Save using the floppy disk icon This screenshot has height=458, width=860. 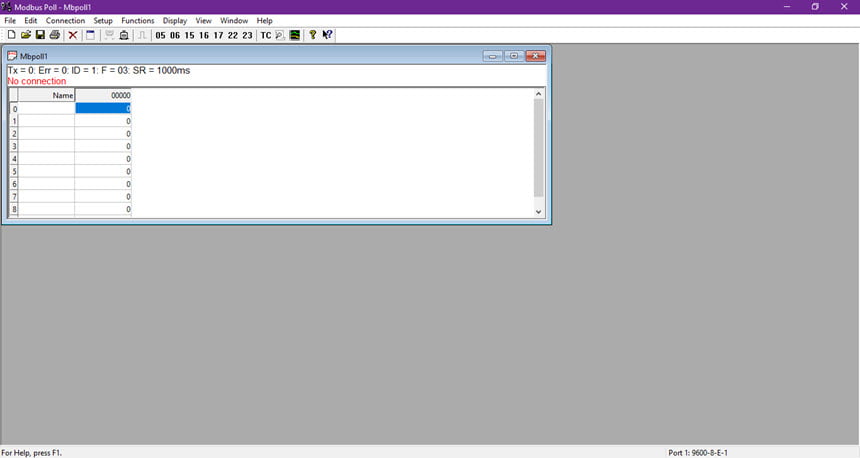point(40,35)
